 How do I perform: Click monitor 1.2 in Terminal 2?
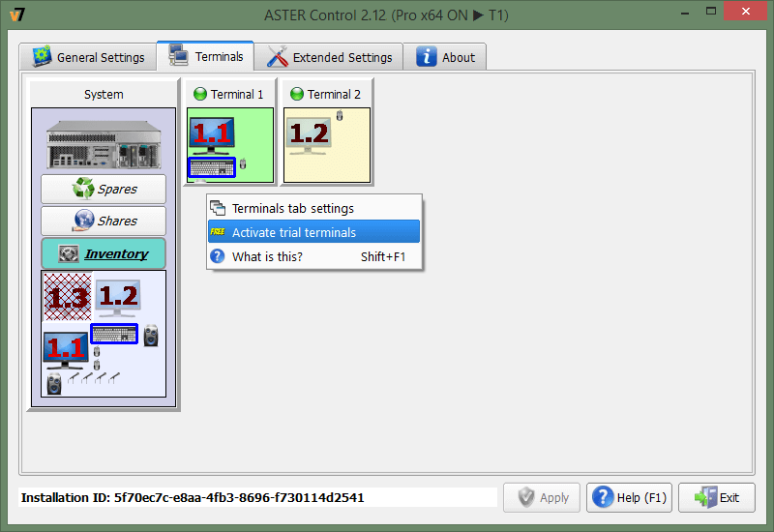tap(310, 134)
